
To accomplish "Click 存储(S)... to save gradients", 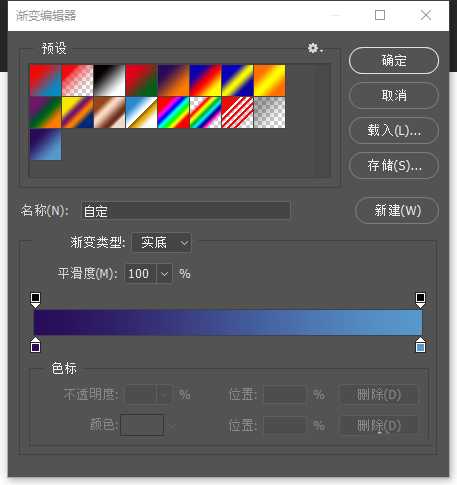I will click(x=394, y=166).
